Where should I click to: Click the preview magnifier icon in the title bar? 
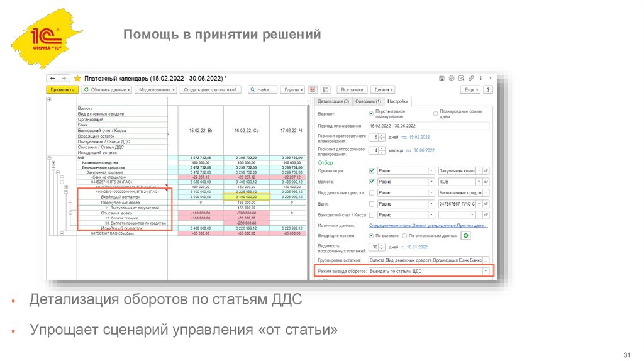[461, 78]
